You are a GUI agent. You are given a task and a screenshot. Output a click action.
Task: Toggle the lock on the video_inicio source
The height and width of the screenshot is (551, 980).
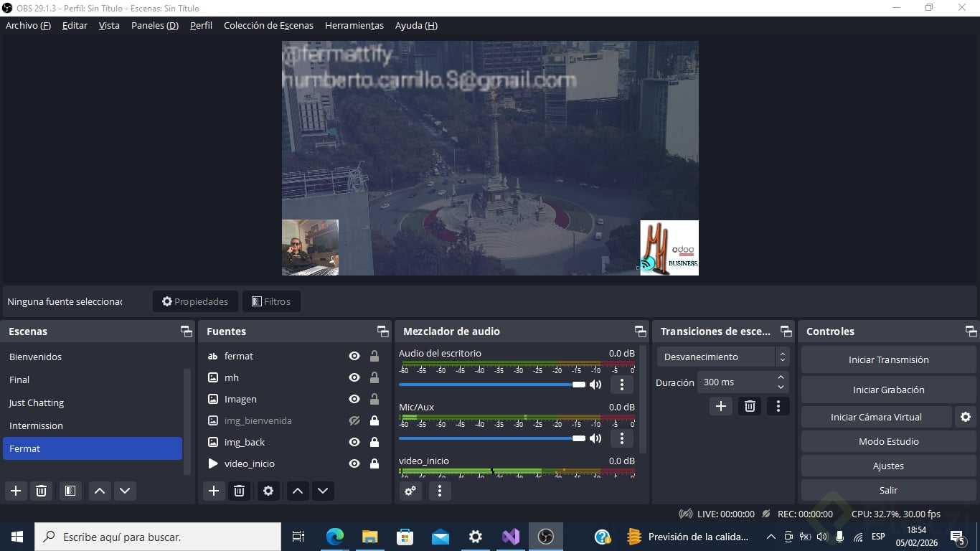pos(374,463)
